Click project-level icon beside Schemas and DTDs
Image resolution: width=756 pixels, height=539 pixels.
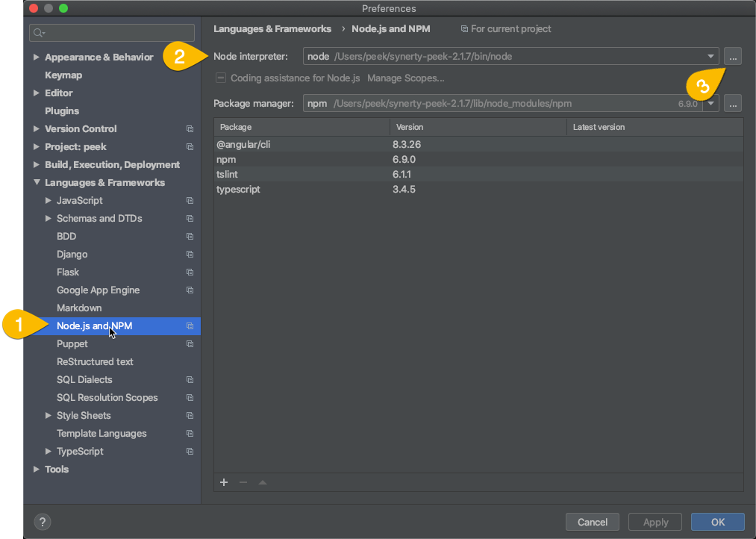pos(190,219)
